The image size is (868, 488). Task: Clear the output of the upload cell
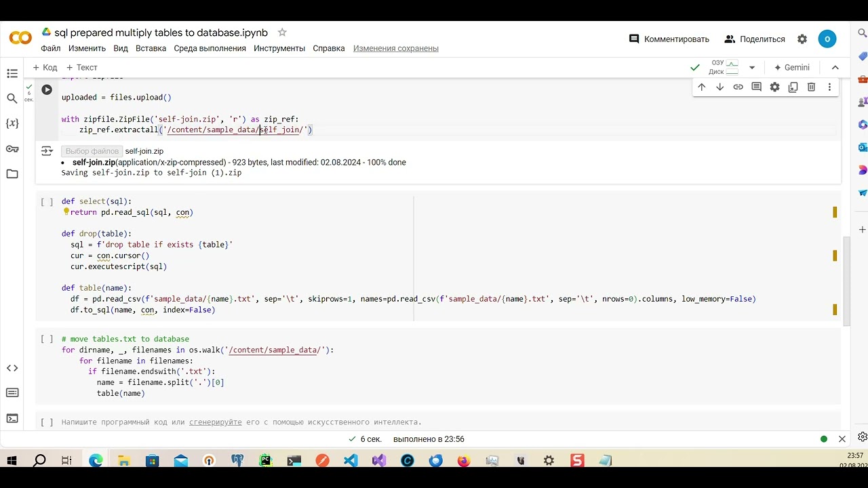click(x=47, y=150)
